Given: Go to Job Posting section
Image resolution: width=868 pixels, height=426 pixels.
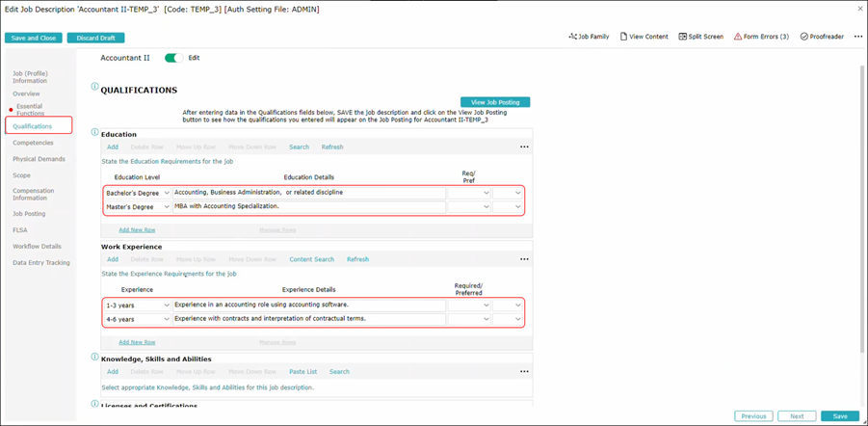Looking at the screenshot, I should [29, 213].
